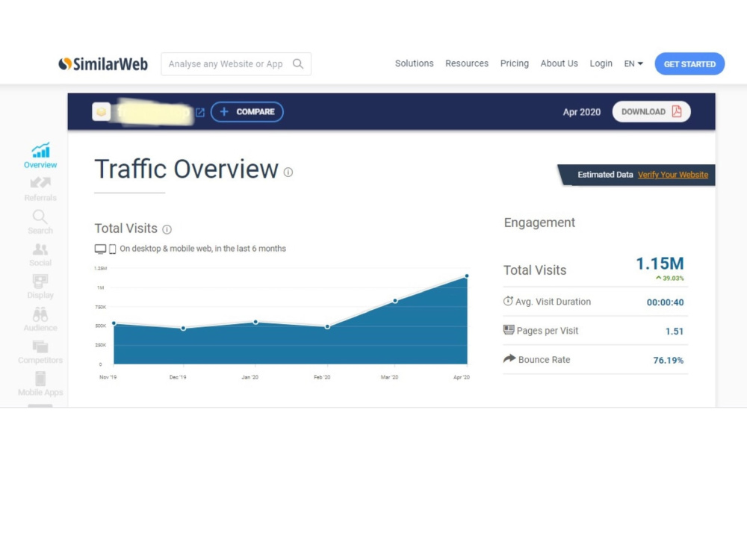747x560 pixels.
Task: Click the Avg. Visit Duration clock icon
Action: 508,301
